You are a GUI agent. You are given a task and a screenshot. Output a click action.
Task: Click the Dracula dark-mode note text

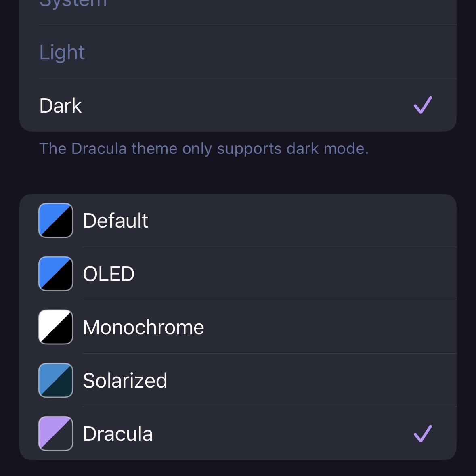pyautogui.click(x=204, y=148)
